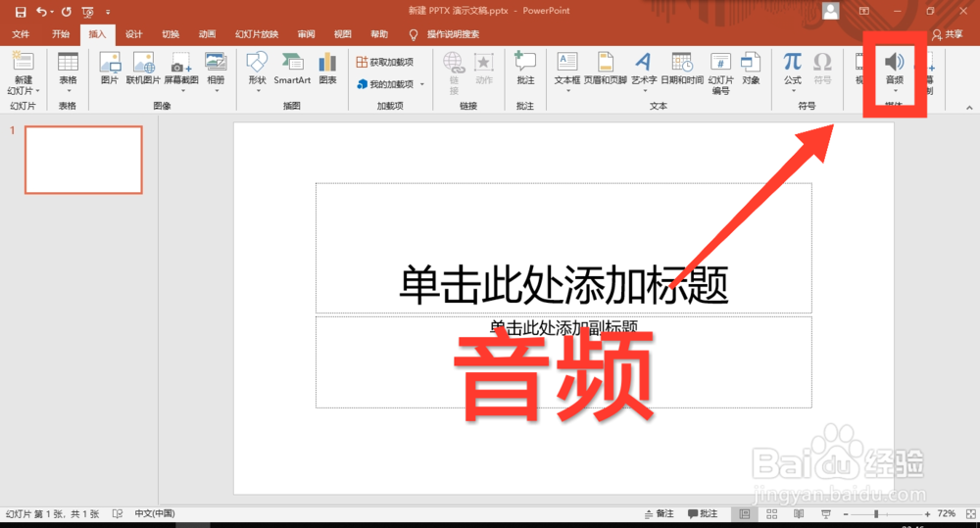
Task: Open the 幻灯片放映 tab
Action: (x=257, y=34)
